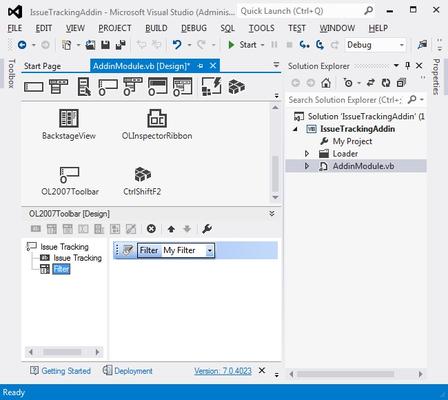Open the TOOLS menu
The image size is (448, 400).
261,28
